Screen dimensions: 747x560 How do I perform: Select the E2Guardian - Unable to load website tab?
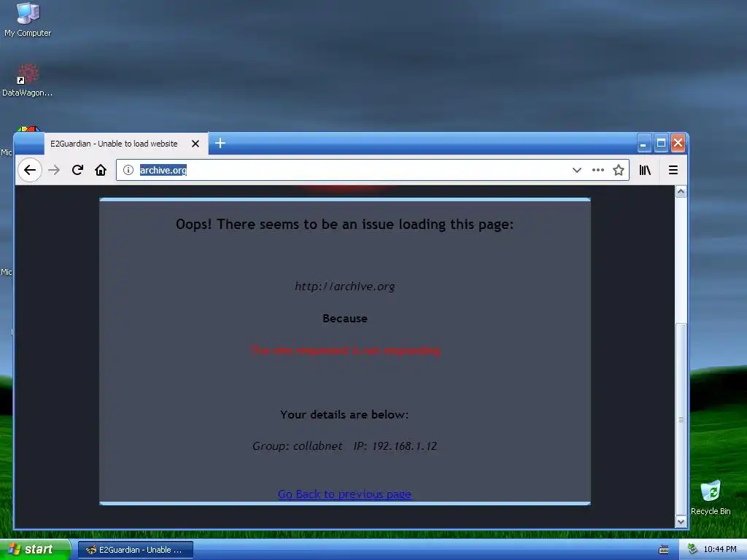coord(126,144)
